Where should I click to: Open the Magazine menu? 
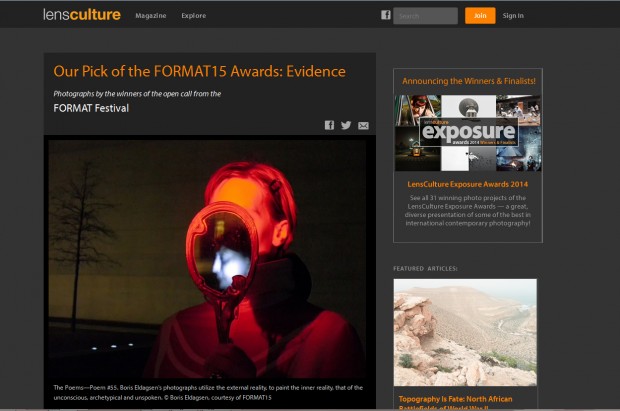click(151, 15)
